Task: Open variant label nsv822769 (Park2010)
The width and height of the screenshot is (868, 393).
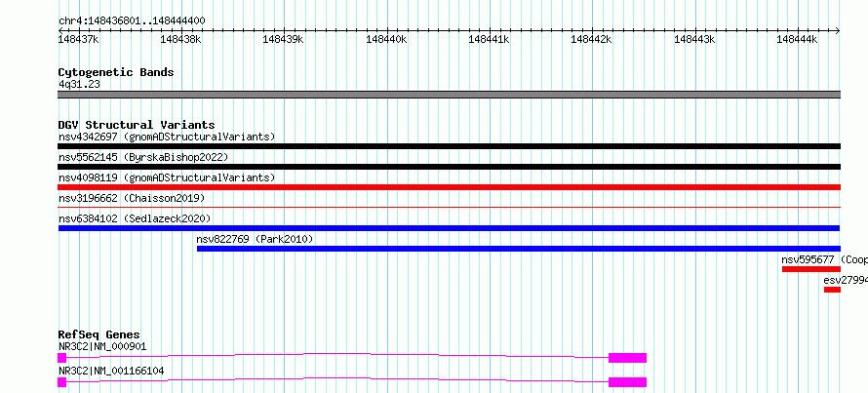Action: (256, 239)
